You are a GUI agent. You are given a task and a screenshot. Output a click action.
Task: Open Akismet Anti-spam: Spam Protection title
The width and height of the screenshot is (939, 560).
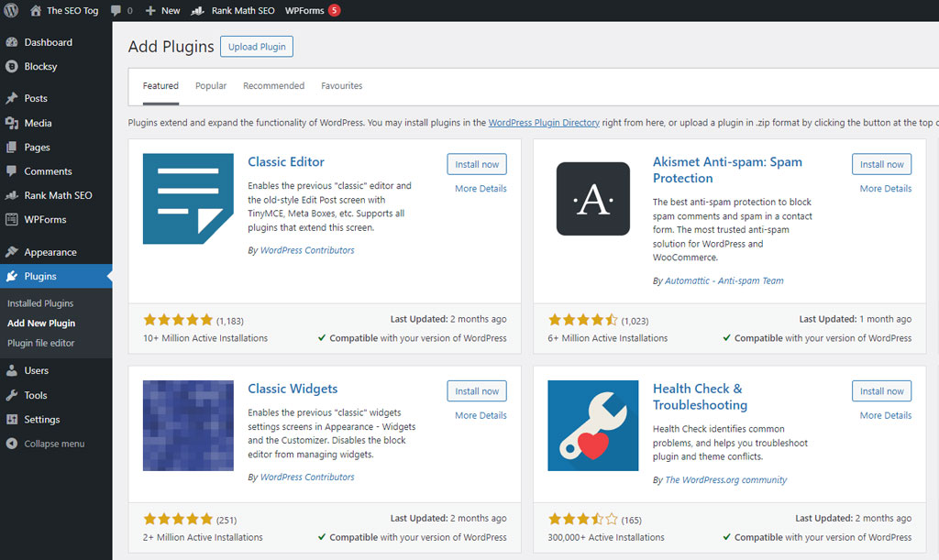pos(727,170)
